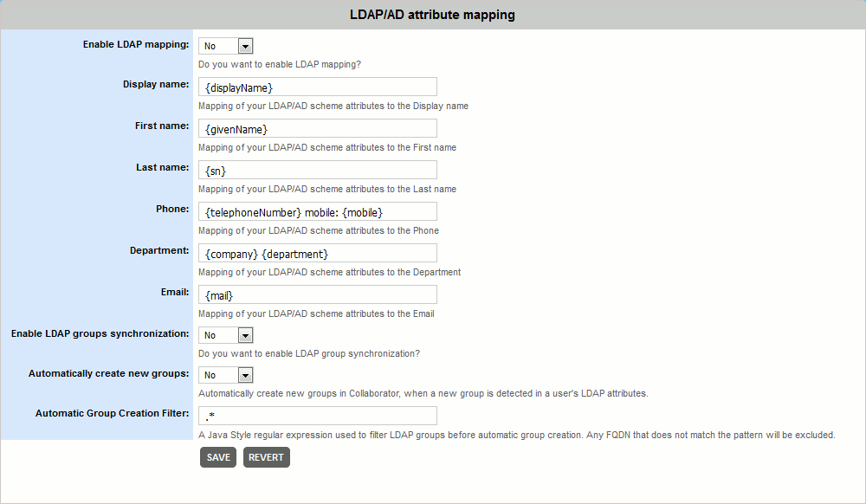Click the arrow on Automatically create new groups
Screen dimensions: 866x504
[x=245, y=374]
